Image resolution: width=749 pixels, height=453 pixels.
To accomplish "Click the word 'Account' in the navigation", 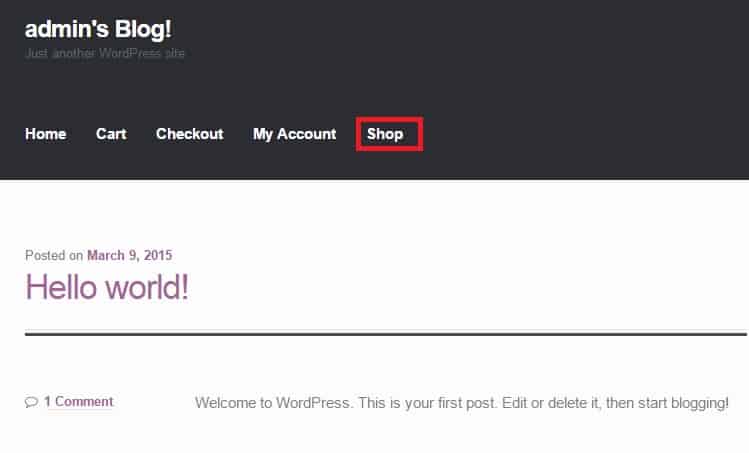I will 307,134.
